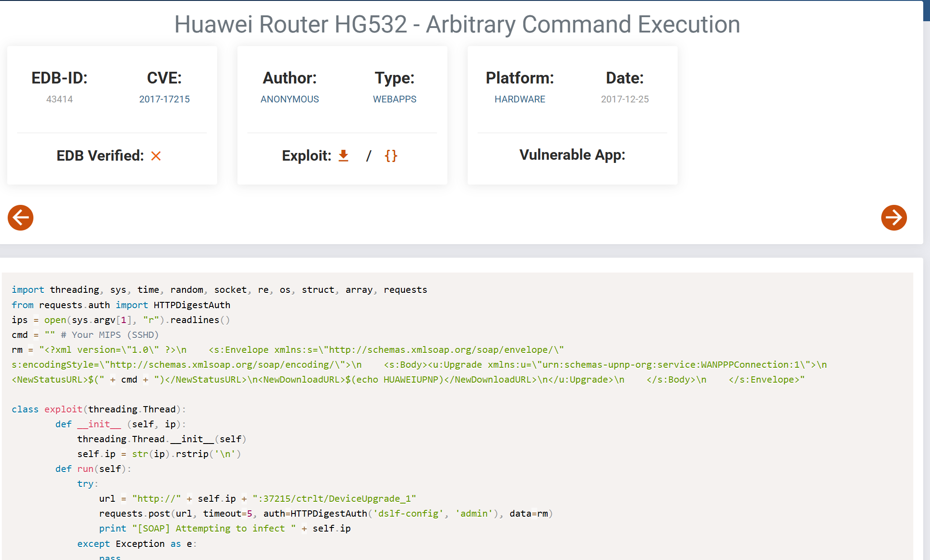
Task: Click the Exploit label
Action: point(307,156)
